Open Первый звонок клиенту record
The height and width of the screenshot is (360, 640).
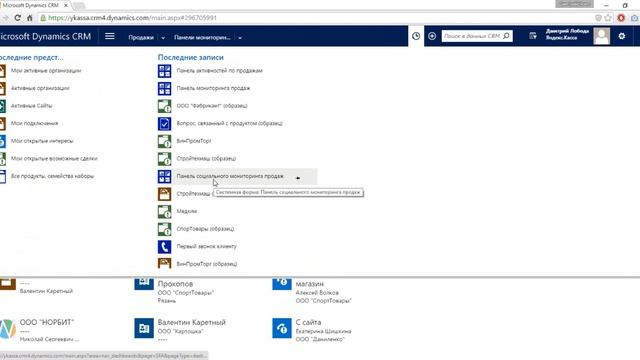207,246
